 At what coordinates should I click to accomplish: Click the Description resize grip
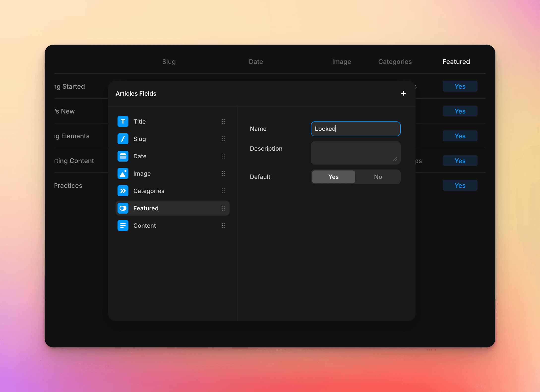pos(395,159)
